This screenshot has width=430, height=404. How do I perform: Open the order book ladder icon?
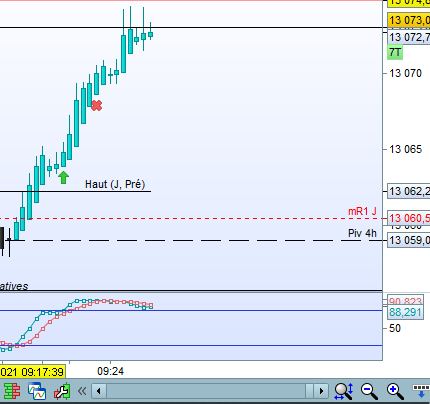(x=12, y=391)
